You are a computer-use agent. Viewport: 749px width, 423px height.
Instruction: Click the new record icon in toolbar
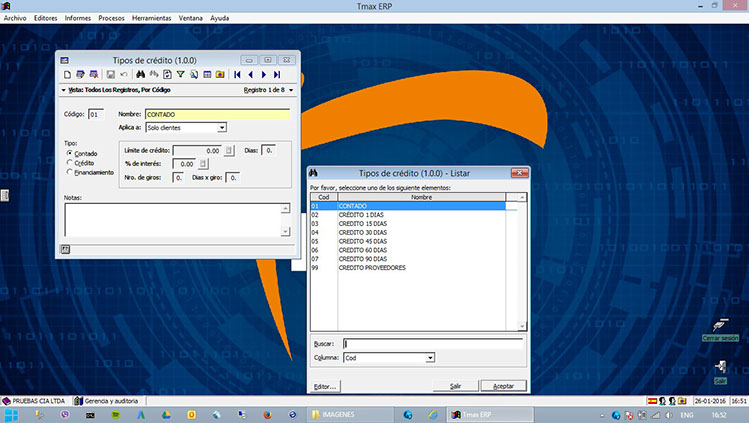click(67, 74)
